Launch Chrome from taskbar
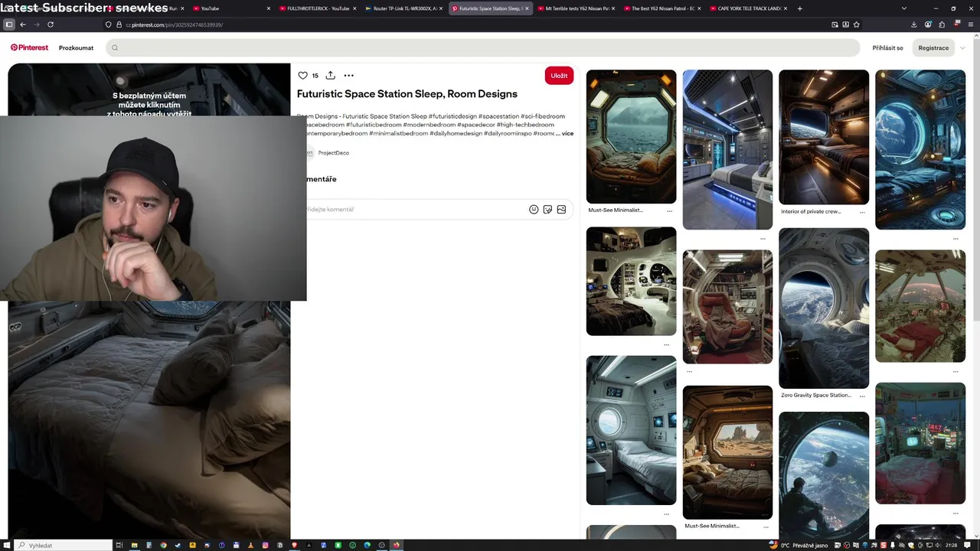980x551 pixels. tap(163, 545)
